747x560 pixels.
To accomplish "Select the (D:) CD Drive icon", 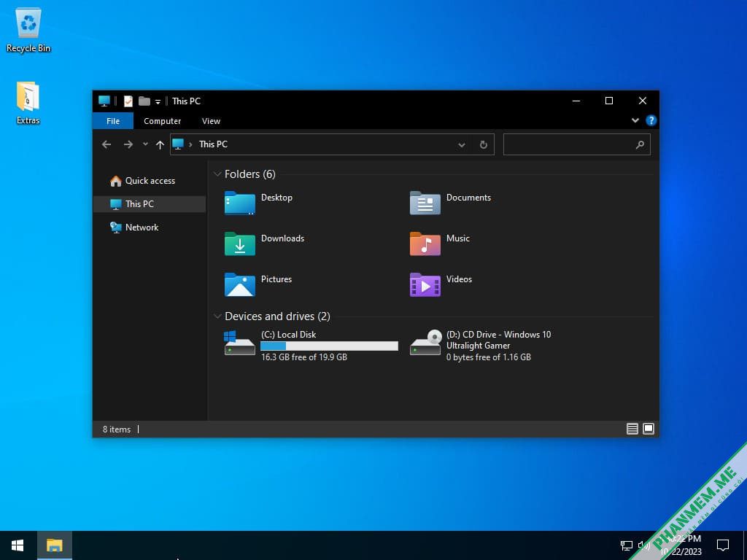I will [425, 343].
